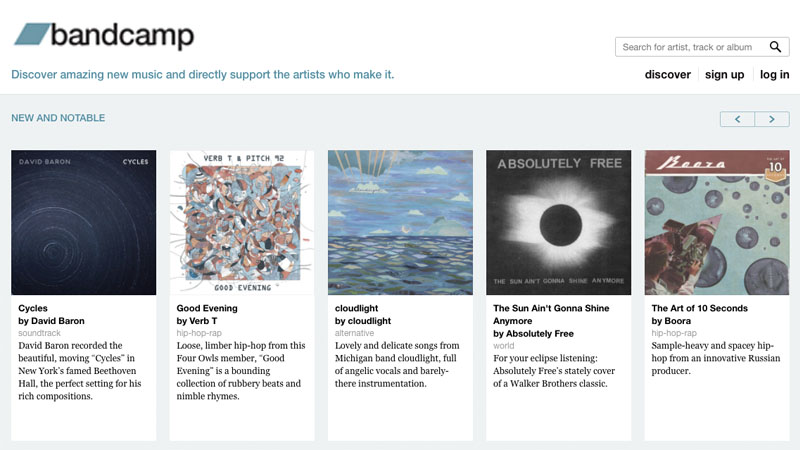Open the Good Evening album artwork
The width and height of the screenshot is (800, 450).
pos(242,222)
